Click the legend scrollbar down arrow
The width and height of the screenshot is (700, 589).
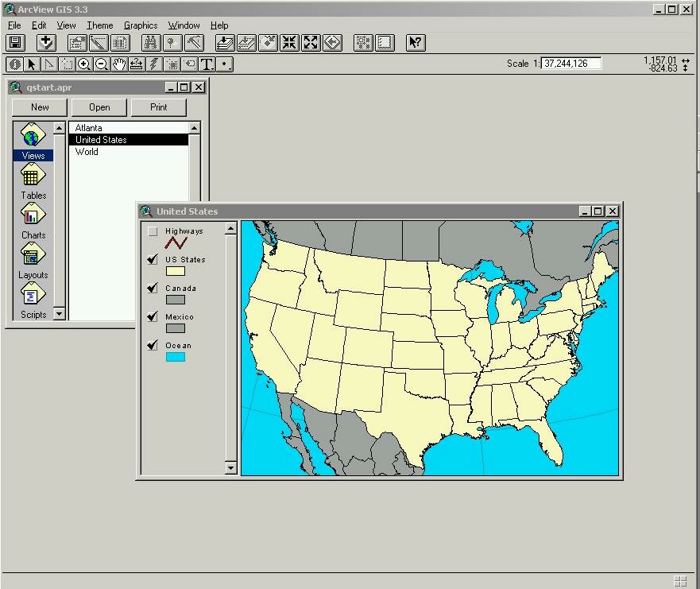click(230, 468)
